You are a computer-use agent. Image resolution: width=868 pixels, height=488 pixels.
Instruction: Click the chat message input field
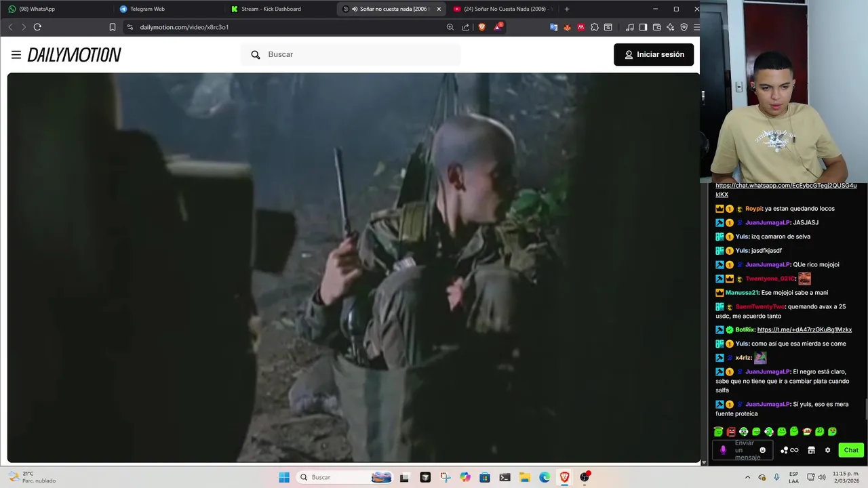(x=744, y=450)
